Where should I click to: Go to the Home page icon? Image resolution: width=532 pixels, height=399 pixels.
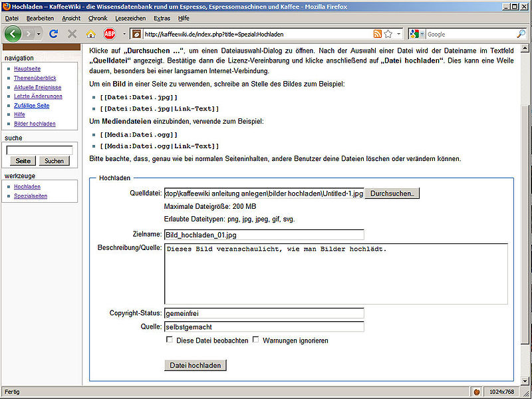pyautogui.click(x=91, y=33)
